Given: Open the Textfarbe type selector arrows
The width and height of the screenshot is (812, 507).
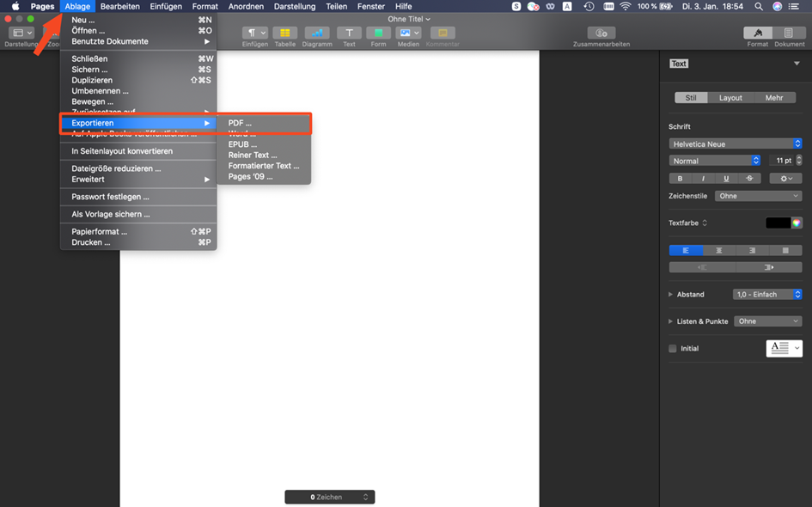Looking at the screenshot, I should [x=705, y=223].
